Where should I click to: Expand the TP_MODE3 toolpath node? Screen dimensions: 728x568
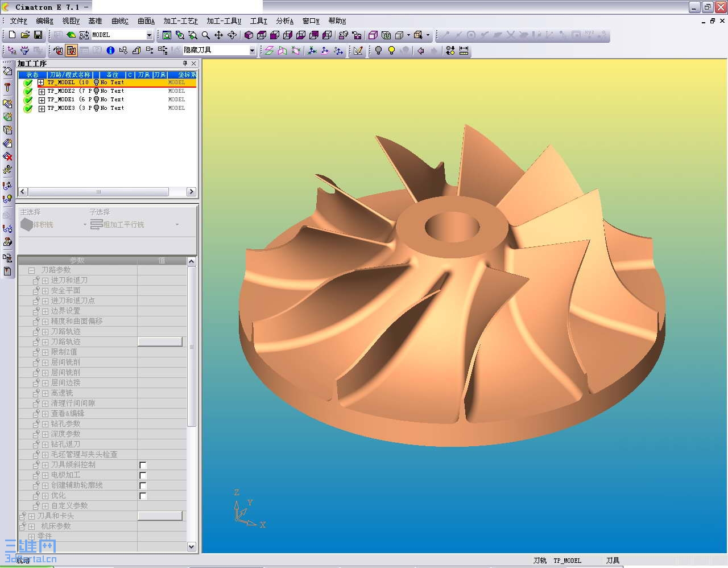[x=42, y=108]
